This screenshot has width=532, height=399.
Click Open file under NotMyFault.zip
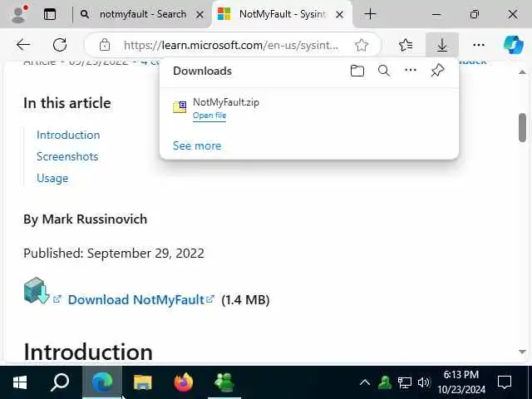[x=209, y=116]
